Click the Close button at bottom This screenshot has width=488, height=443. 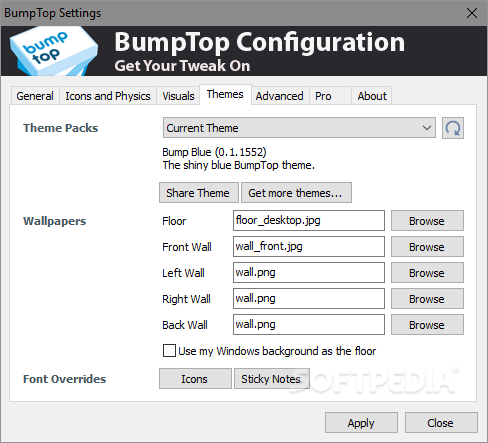tap(441, 423)
